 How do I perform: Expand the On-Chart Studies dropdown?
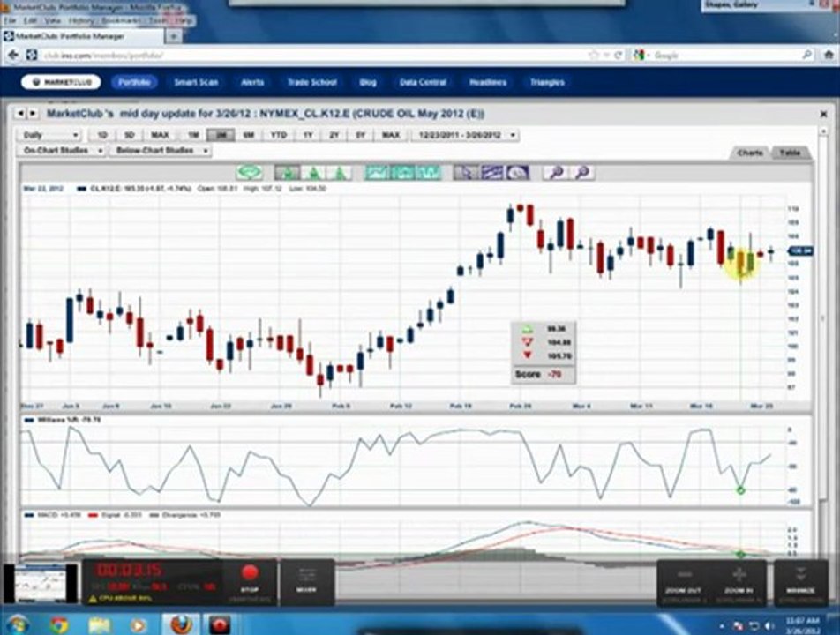62,151
